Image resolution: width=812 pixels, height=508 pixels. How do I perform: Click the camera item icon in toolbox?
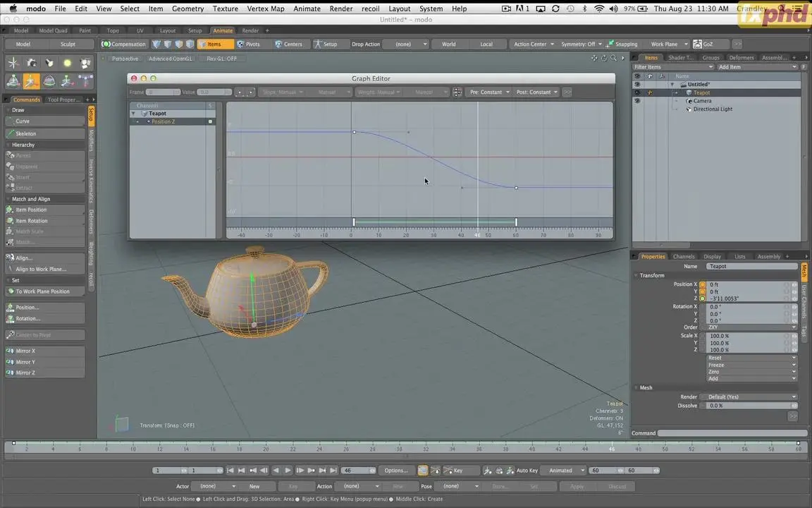(x=31, y=64)
